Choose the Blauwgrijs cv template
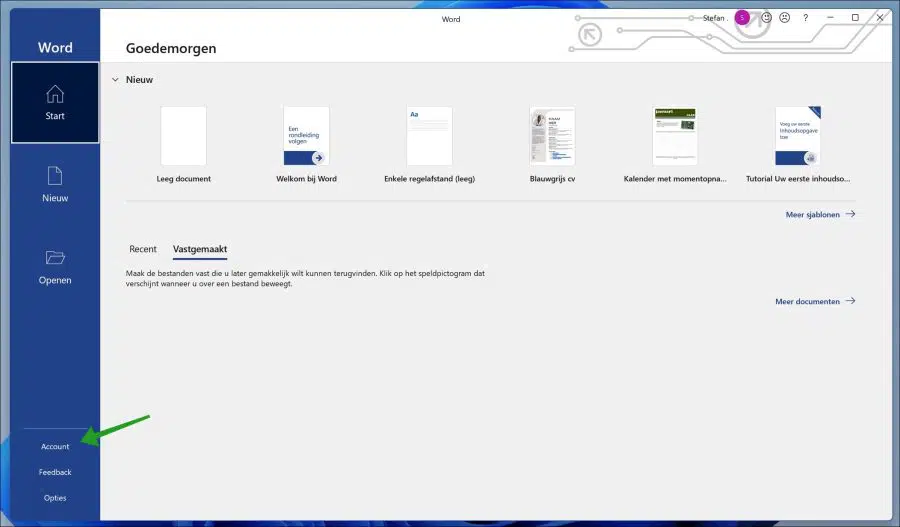 pyautogui.click(x=552, y=136)
